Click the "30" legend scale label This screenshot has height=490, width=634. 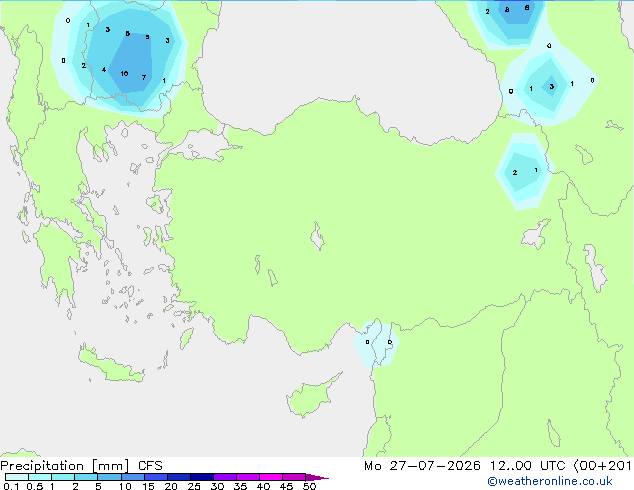(217, 486)
